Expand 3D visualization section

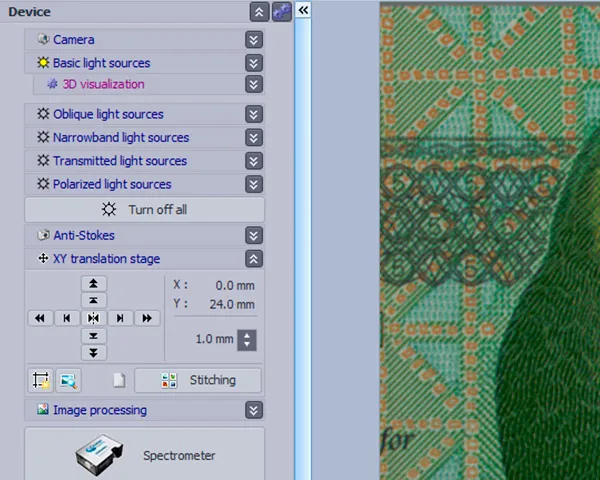254,84
